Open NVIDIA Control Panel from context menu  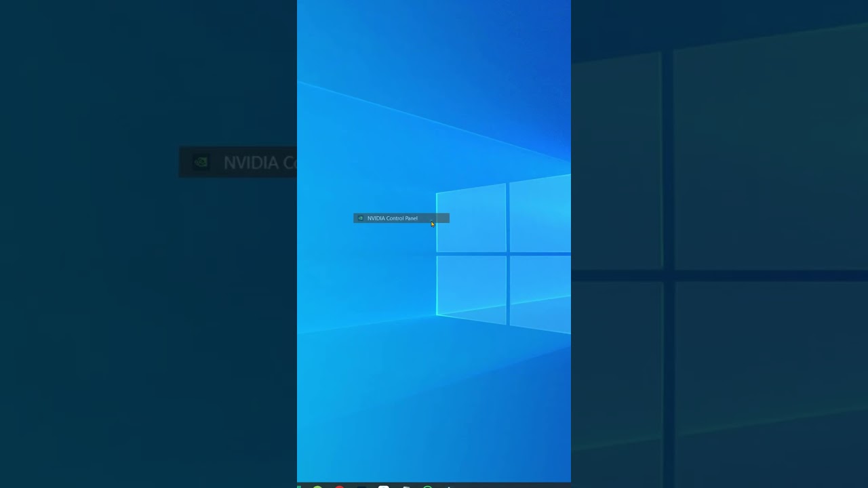pos(401,218)
